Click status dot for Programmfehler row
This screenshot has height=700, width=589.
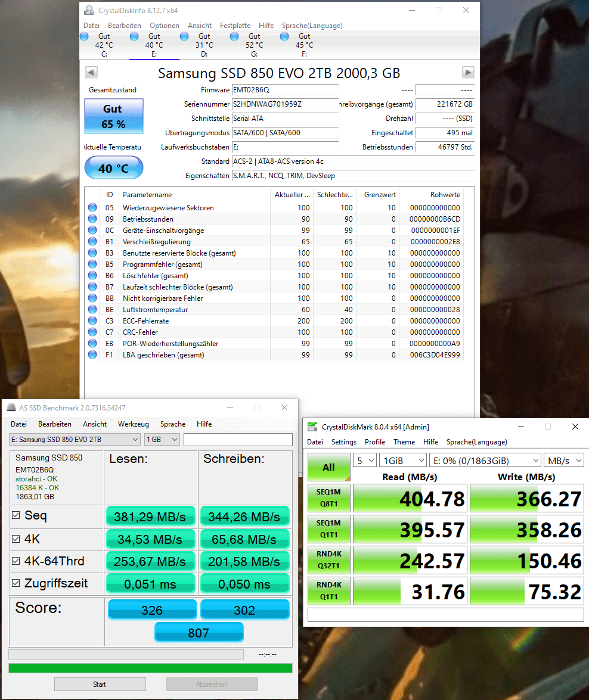coord(92,265)
